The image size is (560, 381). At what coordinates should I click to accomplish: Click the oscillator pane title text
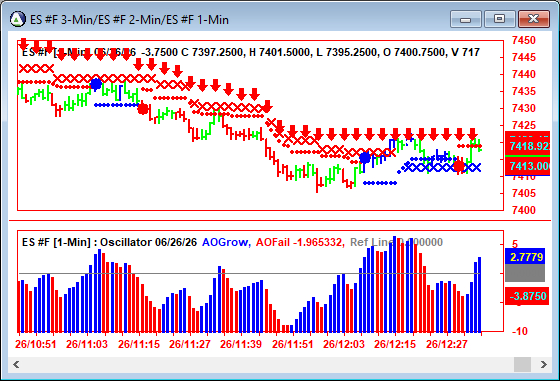point(109,242)
